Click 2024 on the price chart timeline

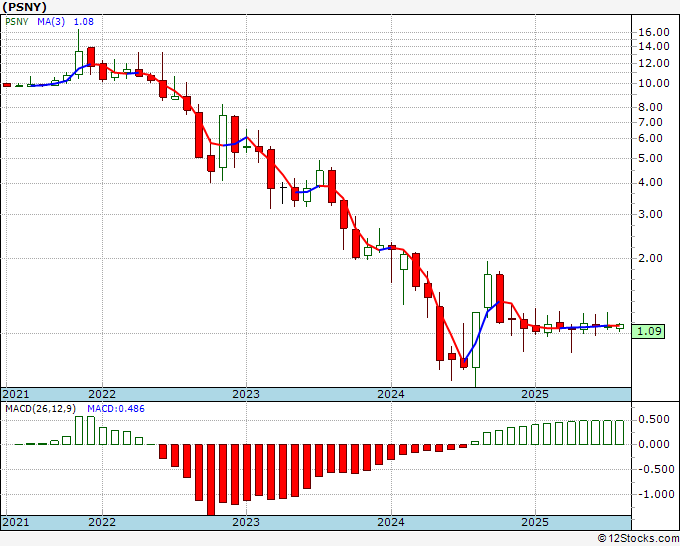[391, 394]
